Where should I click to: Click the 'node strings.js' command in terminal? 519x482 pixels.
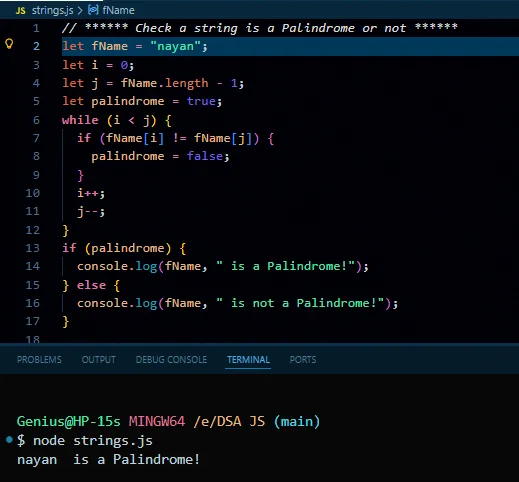(x=93, y=441)
